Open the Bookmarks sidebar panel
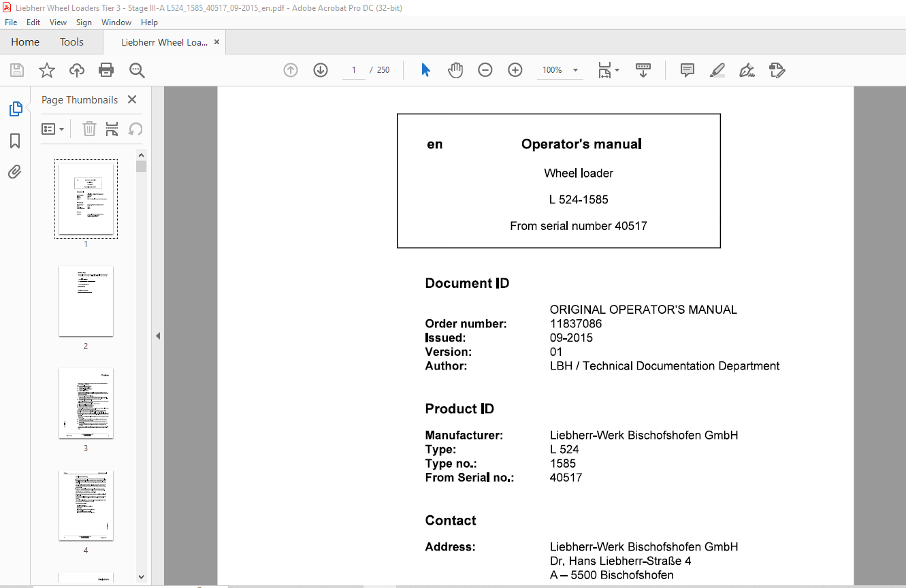This screenshot has height=588, width=906. coord(15,141)
